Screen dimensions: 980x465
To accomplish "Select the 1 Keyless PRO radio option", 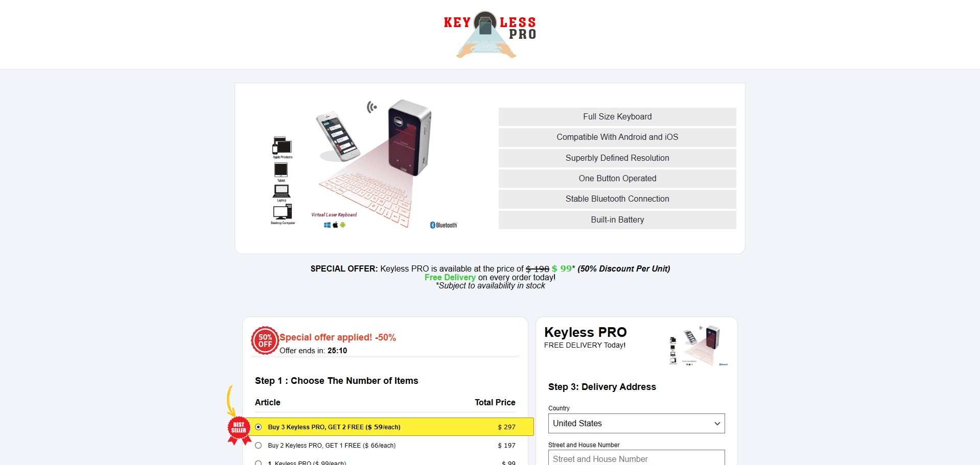I will pyautogui.click(x=259, y=462).
